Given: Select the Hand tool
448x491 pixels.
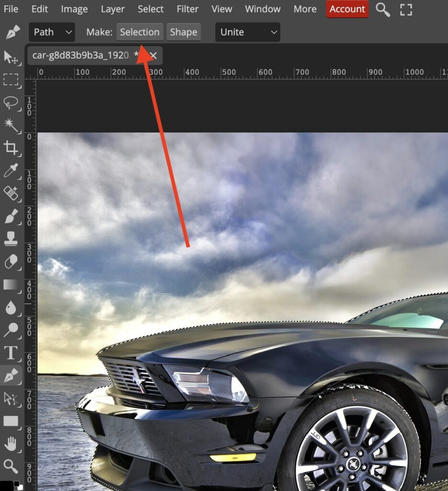Looking at the screenshot, I should coord(11,444).
